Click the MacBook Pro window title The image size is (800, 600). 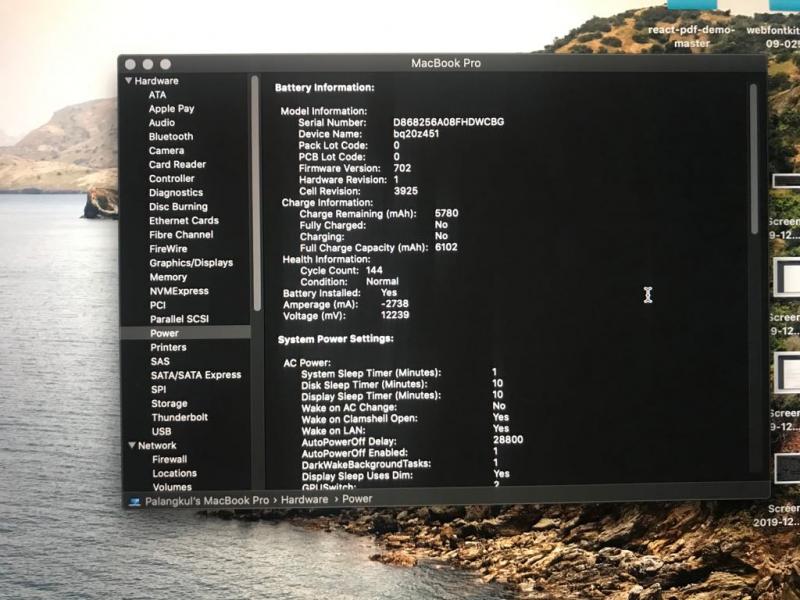click(446, 63)
